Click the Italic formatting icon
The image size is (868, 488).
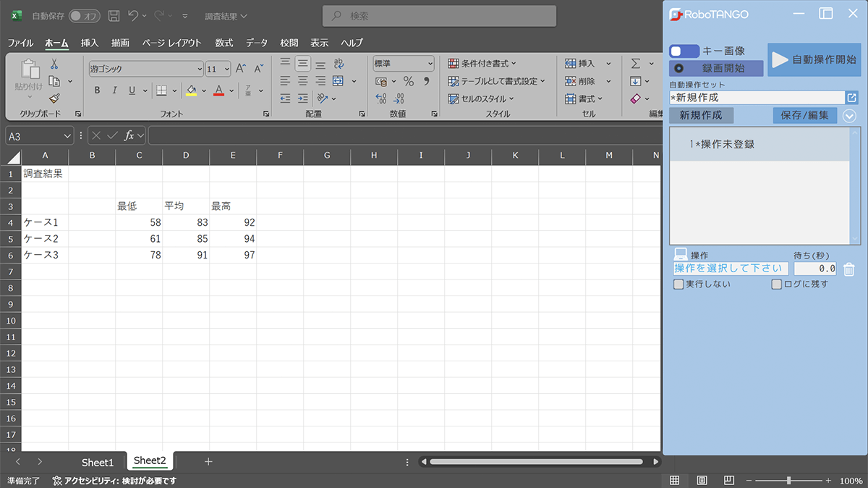click(x=114, y=91)
